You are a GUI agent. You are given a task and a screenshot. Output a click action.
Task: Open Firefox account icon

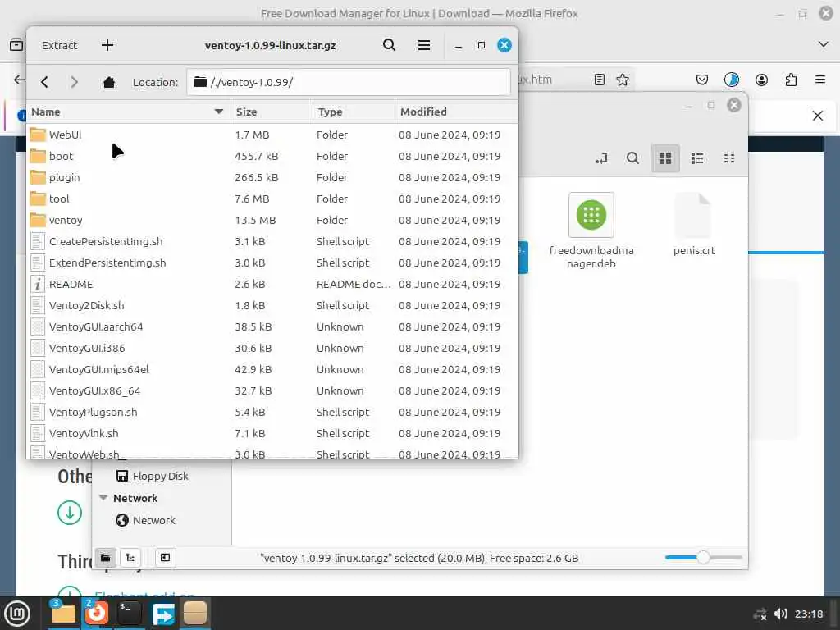click(761, 80)
